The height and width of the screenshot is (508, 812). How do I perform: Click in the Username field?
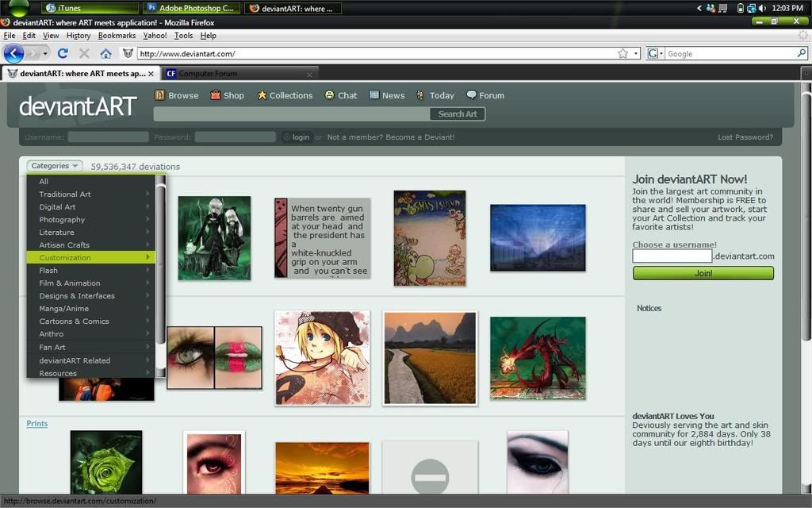pos(108,137)
